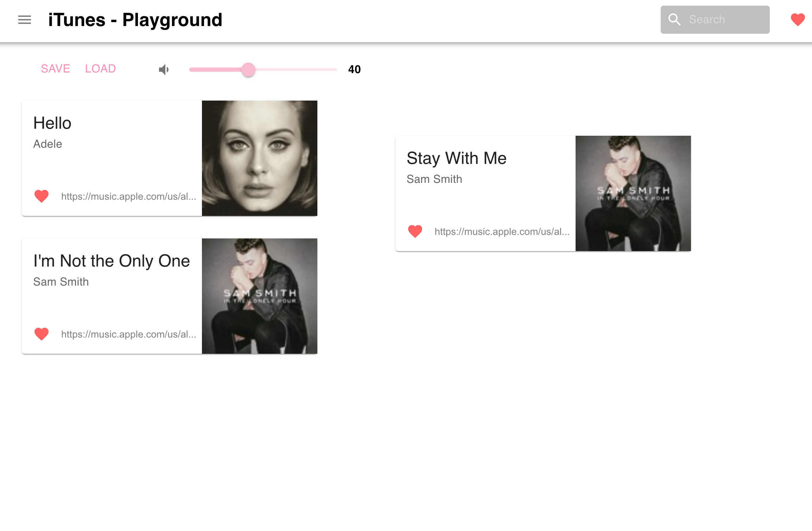Open Stay With Me's Apple Music URL
812x531 pixels.
click(502, 231)
